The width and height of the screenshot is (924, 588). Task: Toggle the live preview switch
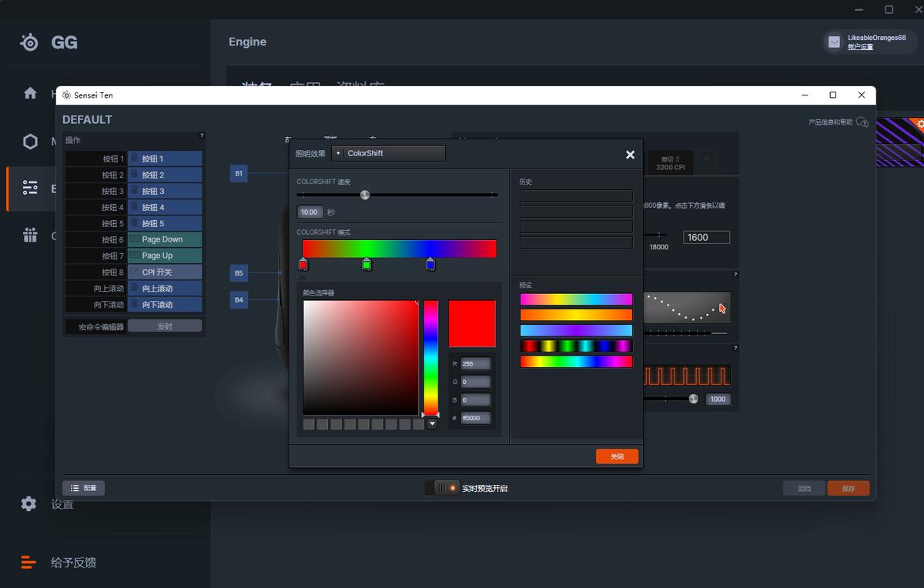pyautogui.click(x=443, y=488)
